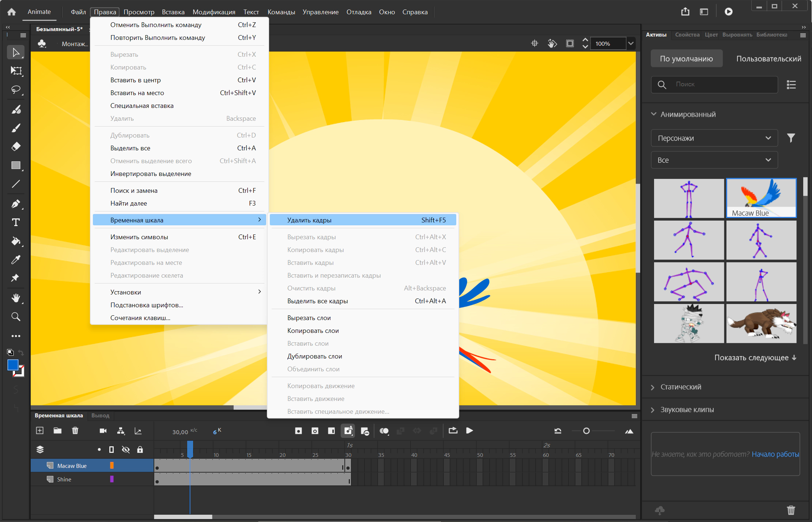Click the assets Поиск search field

pyautogui.click(x=714, y=84)
